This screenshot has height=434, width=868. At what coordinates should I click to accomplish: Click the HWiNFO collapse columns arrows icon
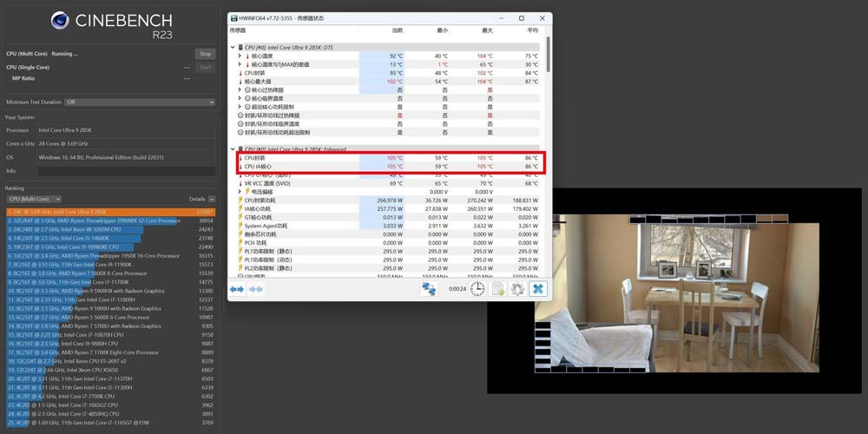click(256, 288)
